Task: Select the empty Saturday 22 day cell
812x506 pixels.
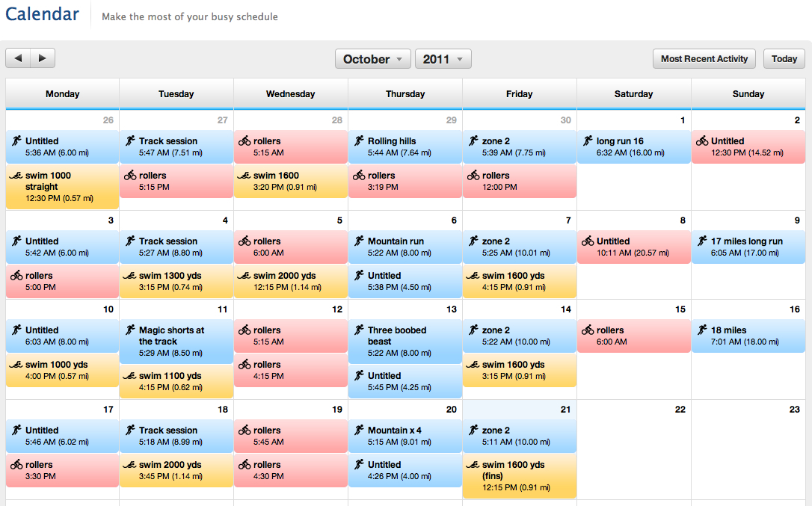Action: [x=633, y=456]
